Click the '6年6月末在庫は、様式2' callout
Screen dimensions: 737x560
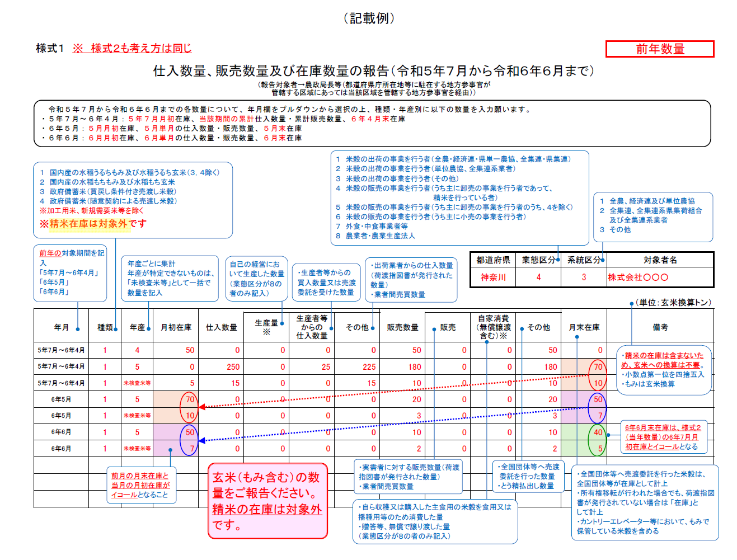click(x=663, y=437)
